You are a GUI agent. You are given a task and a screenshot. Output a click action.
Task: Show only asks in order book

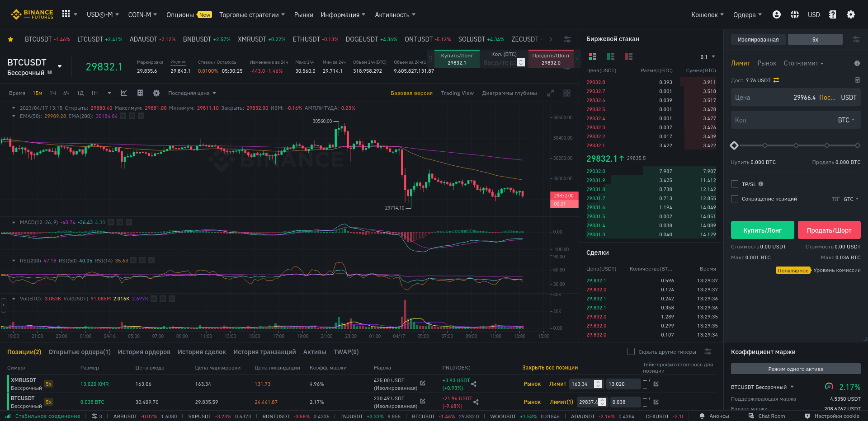(629, 56)
